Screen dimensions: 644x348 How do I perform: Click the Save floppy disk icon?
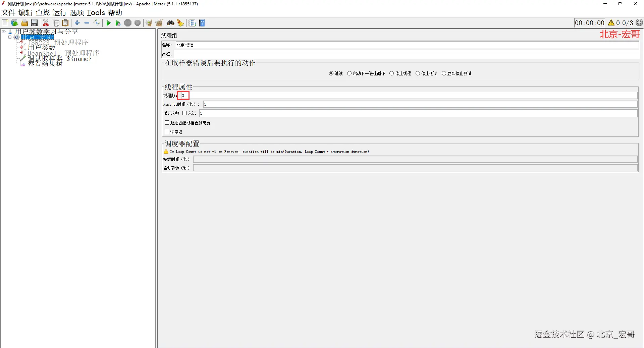point(34,23)
